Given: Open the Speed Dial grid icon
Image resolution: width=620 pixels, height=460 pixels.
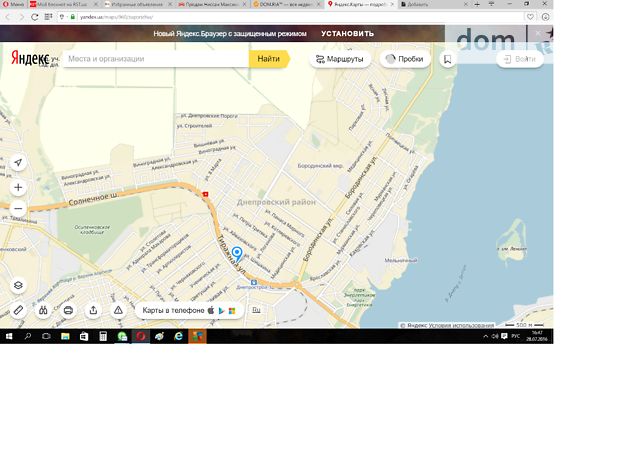Looking at the screenshot, I should 48,17.
